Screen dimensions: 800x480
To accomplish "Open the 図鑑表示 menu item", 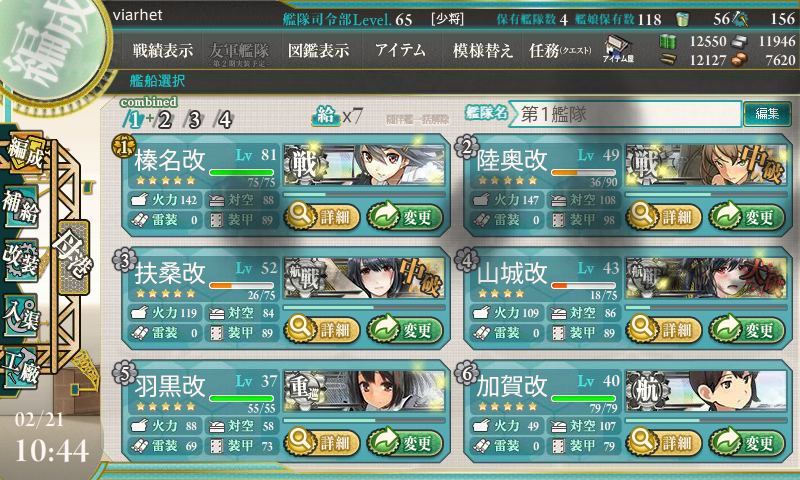I will 318,50.
